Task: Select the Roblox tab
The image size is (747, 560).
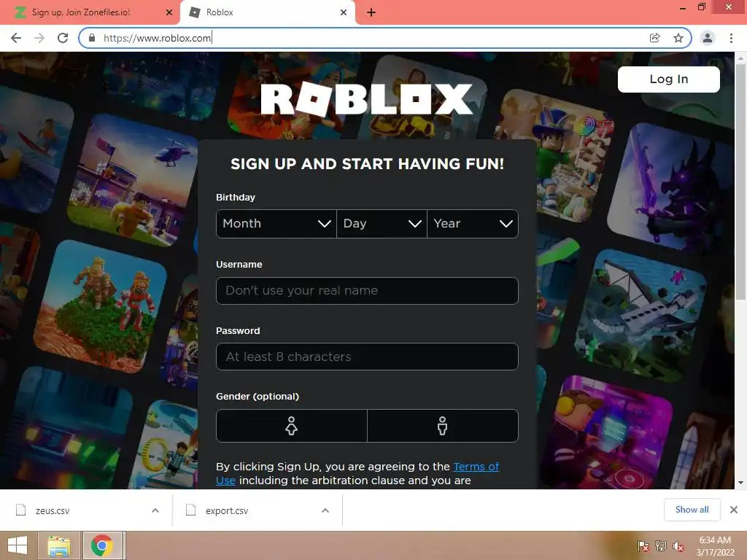Action: [x=267, y=12]
